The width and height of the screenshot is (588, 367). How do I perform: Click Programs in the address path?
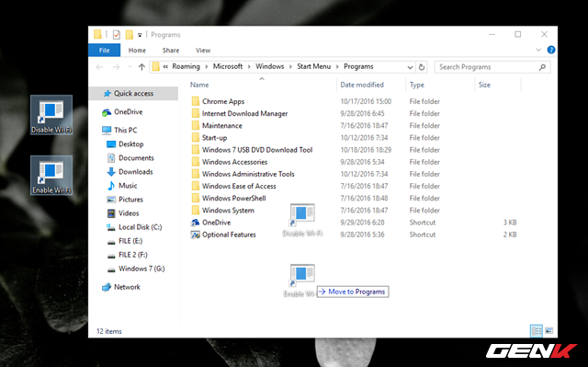(x=358, y=66)
